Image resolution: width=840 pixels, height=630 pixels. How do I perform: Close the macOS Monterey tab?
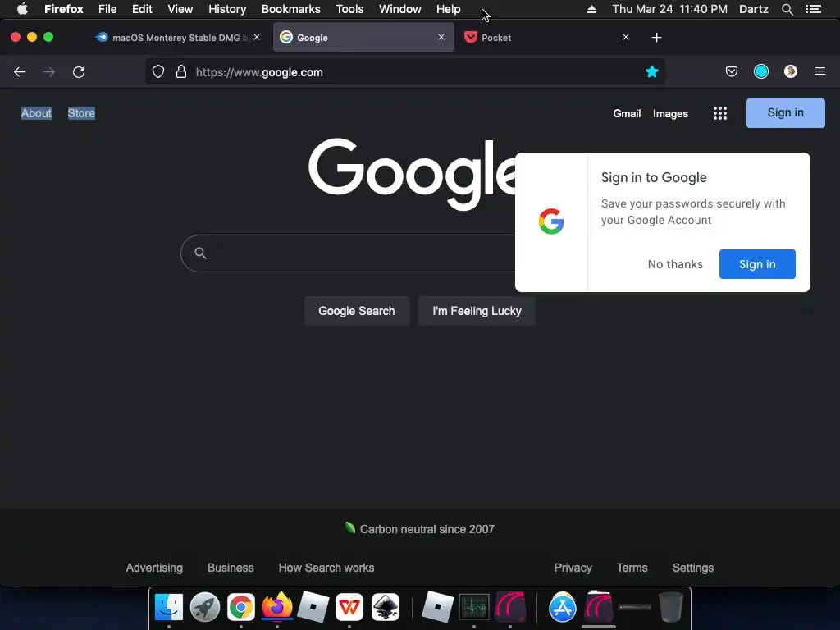click(257, 37)
